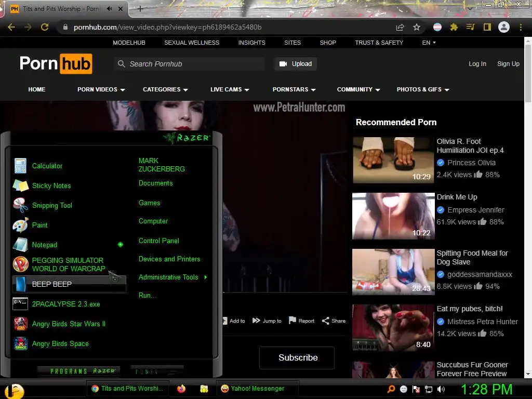Bookmark this page with the star icon

point(417,27)
